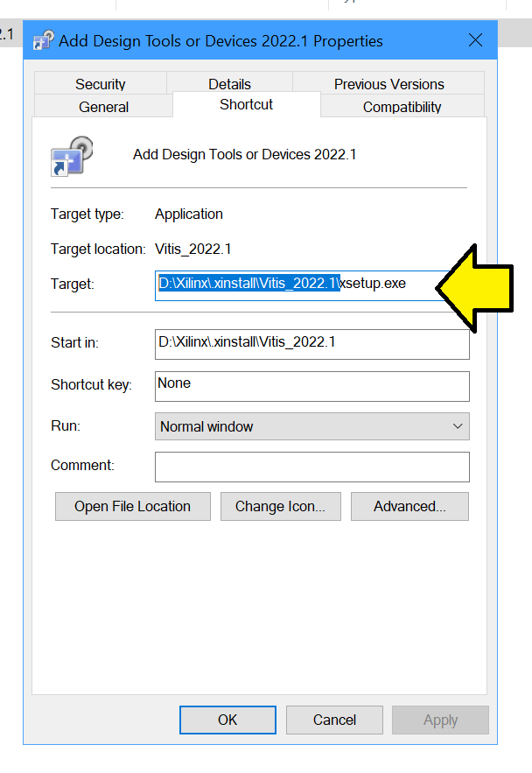This screenshot has width=532, height=773.
Task: Click the 'Application' target type value
Action: (x=189, y=214)
